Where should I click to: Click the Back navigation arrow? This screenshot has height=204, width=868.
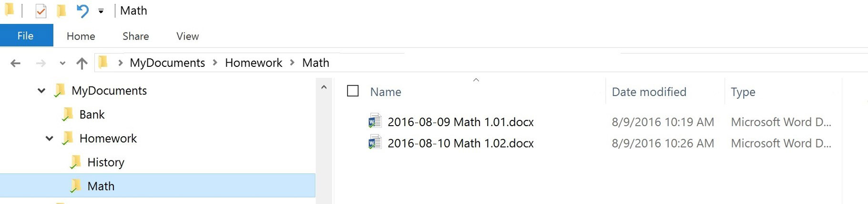16,63
